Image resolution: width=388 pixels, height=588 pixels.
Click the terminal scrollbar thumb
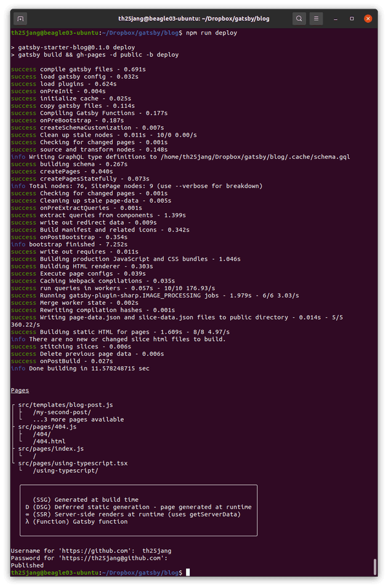tap(375, 566)
